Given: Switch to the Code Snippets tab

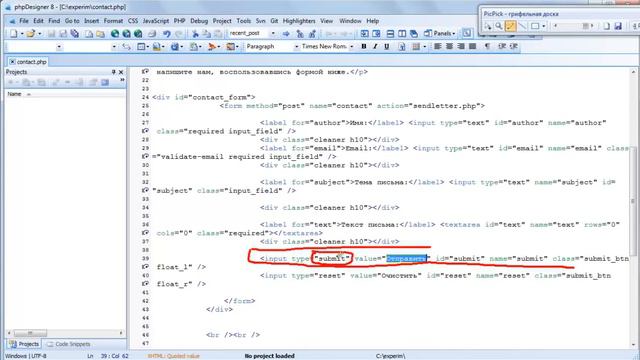Looking at the screenshot, I should tap(69, 344).
